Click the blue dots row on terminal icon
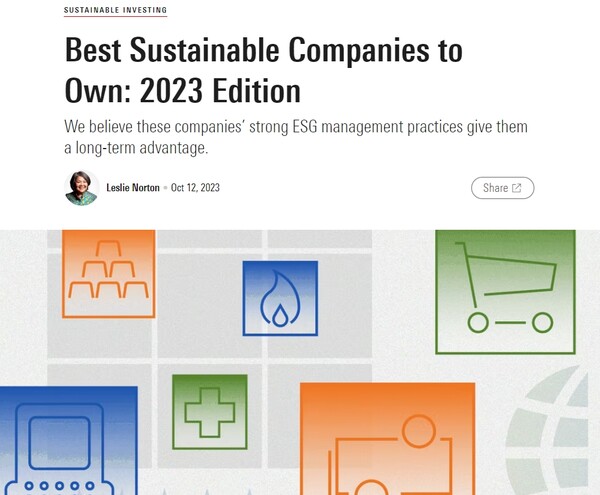This screenshot has width=600, height=495. click(x=59, y=486)
